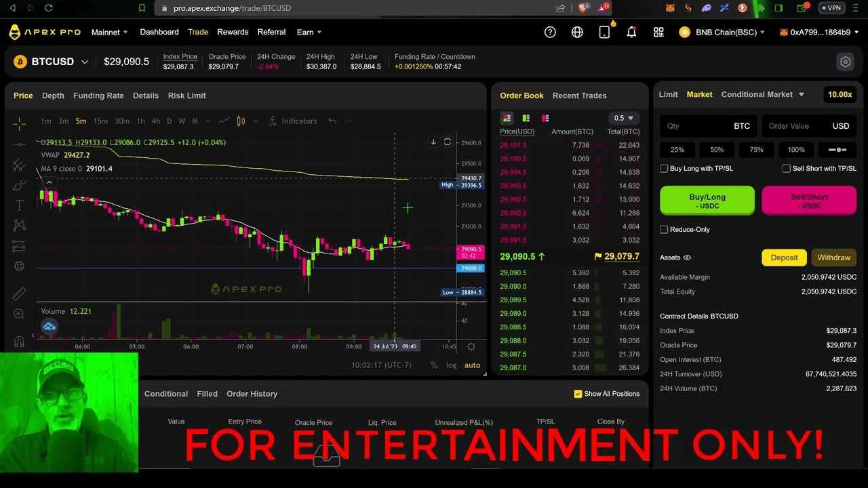
Task: Open the help question mark icon
Action: (550, 32)
